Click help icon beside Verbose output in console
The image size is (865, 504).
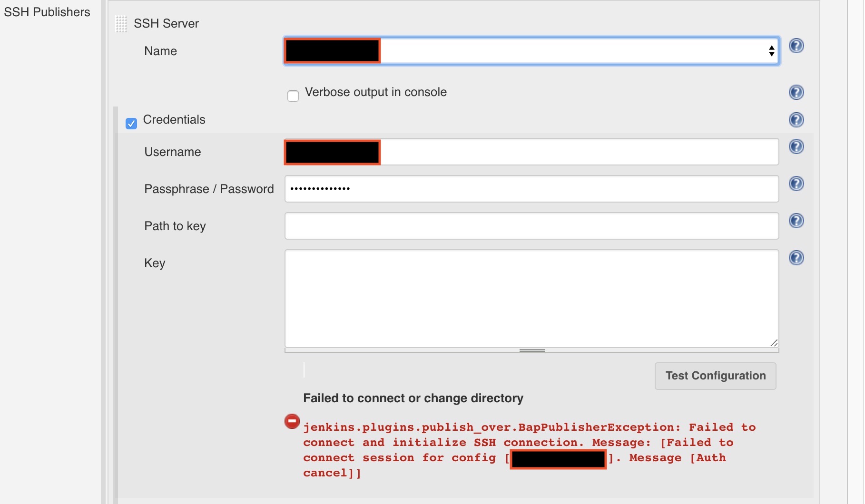click(796, 92)
